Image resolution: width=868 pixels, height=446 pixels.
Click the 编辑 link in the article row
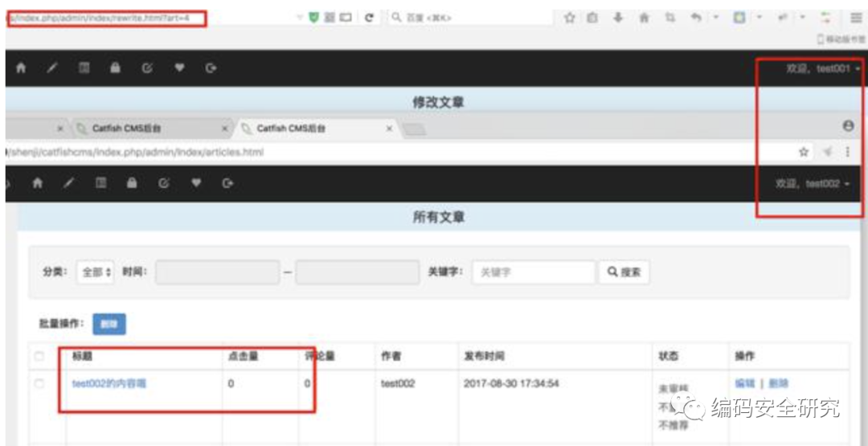click(744, 383)
